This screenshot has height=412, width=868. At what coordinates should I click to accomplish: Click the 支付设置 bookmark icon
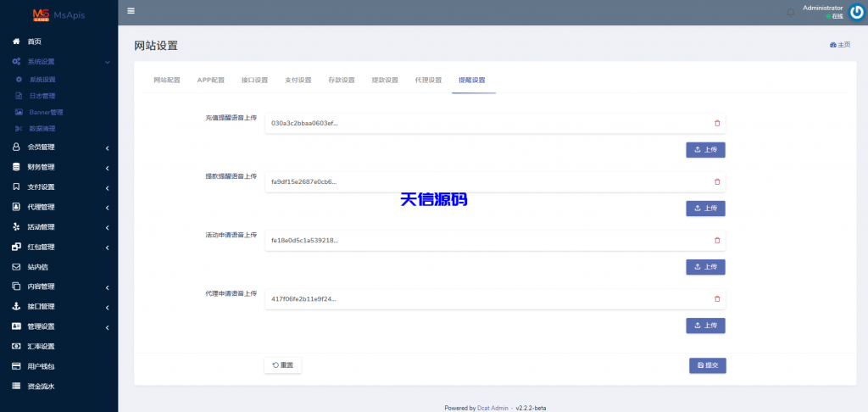click(16, 187)
